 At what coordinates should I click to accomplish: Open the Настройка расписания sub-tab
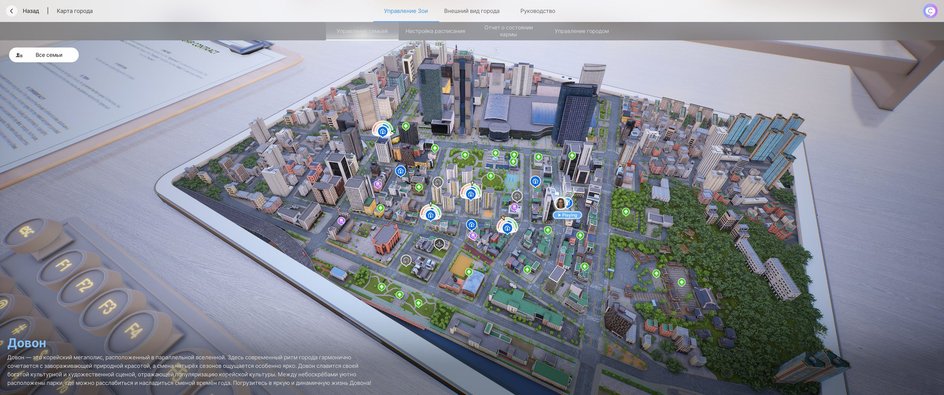pyautogui.click(x=435, y=31)
